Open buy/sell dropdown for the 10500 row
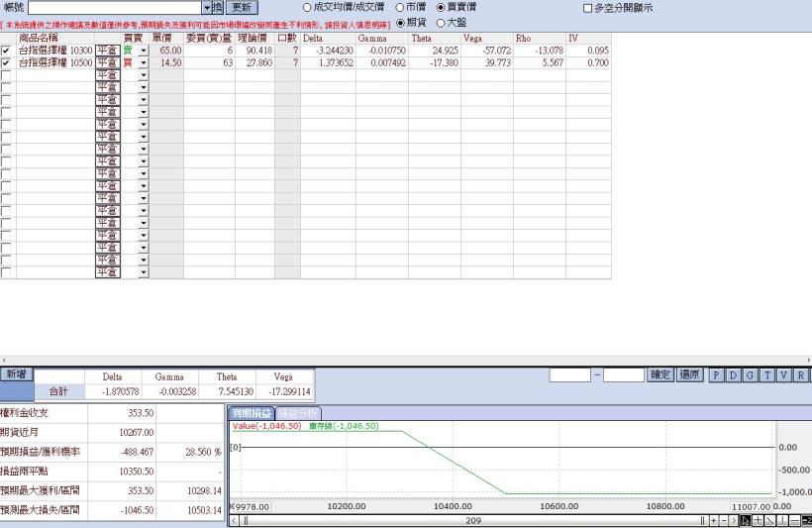The height and width of the screenshot is (528, 812). tap(143, 62)
